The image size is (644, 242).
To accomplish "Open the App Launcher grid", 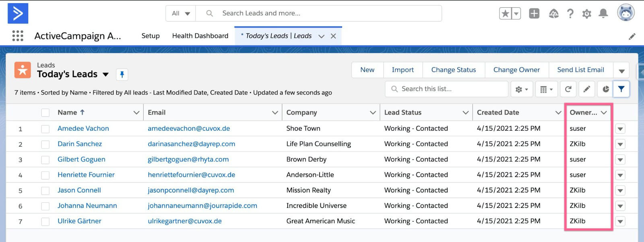I will click(x=18, y=36).
